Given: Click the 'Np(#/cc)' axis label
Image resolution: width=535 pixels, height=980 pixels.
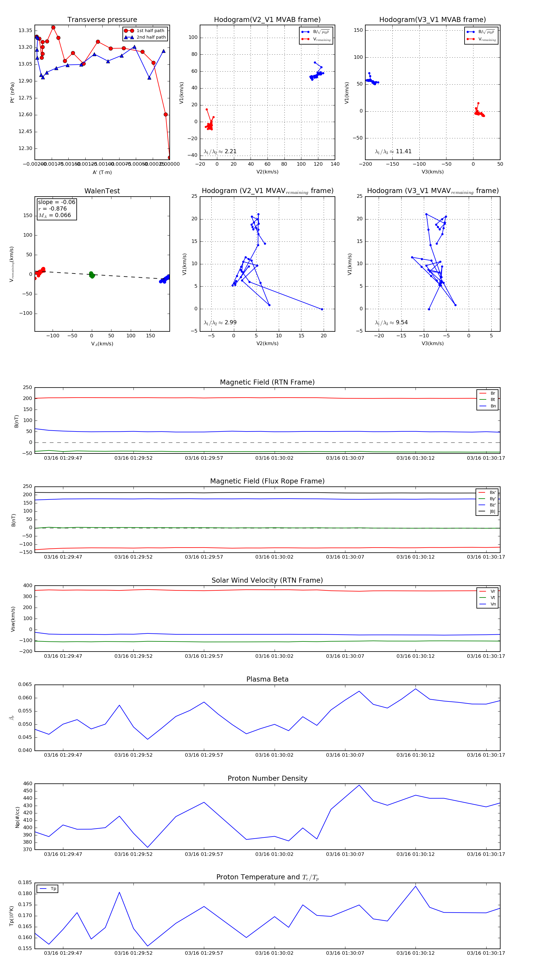Looking at the screenshot, I should coord(17,817).
